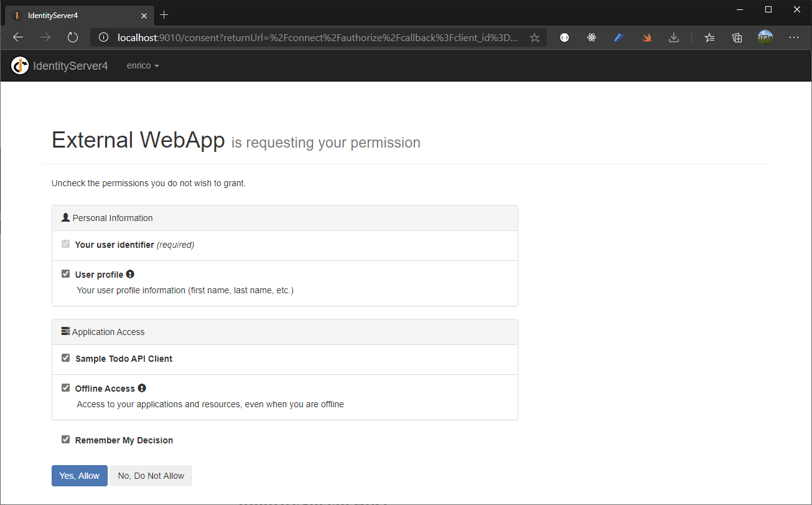Screen dimensions: 812x505
Task: Click the info tooltip next to Offline Access
Action: tap(142, 387)
